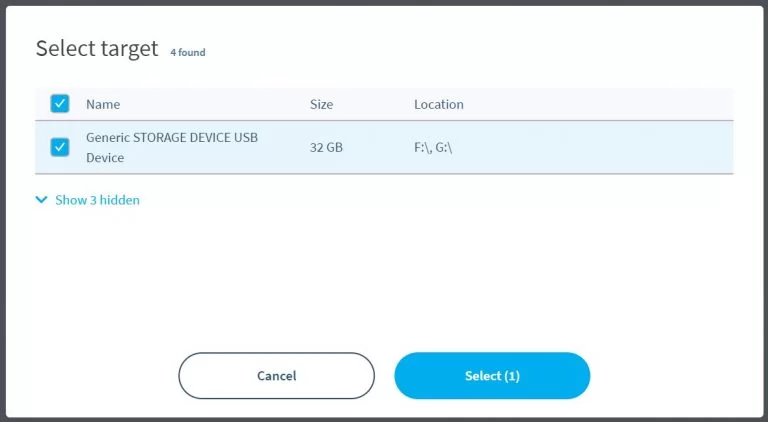Click the '4 found' count label
This screenshot has height=422, width=768.
tap(188, 52)
